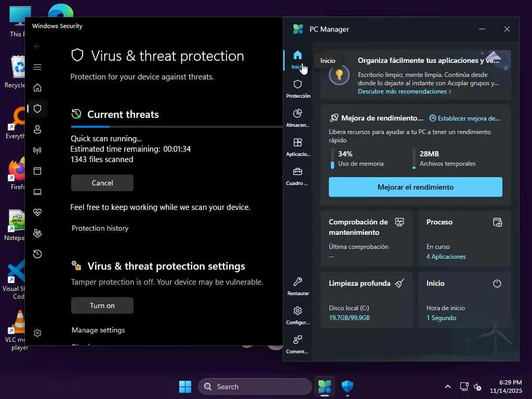Viewport: 532px width, 399px height.
Task: Select the Virus & threat protection shield sidebar icon
Action: [x=37, y=109]
